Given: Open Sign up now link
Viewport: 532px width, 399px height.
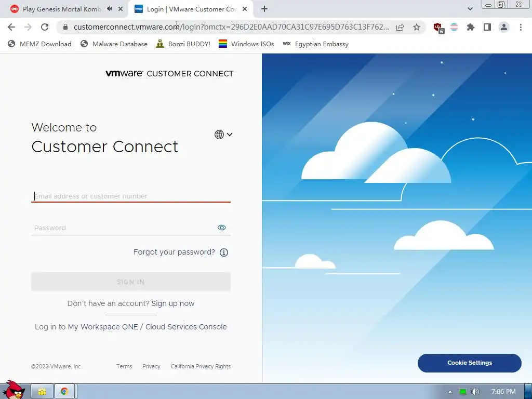Looking at the screenshot, I should pyautogui.click(x=173, y=303).
